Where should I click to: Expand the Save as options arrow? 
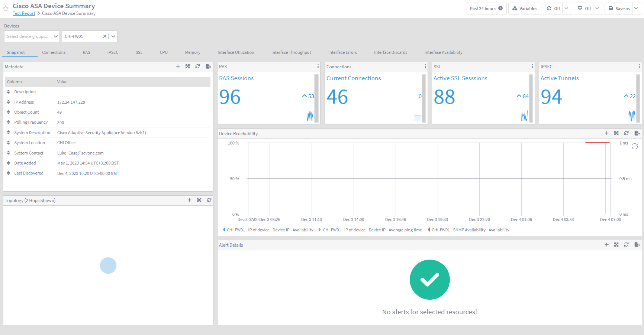pyautogui.click(x=637, y=9)
